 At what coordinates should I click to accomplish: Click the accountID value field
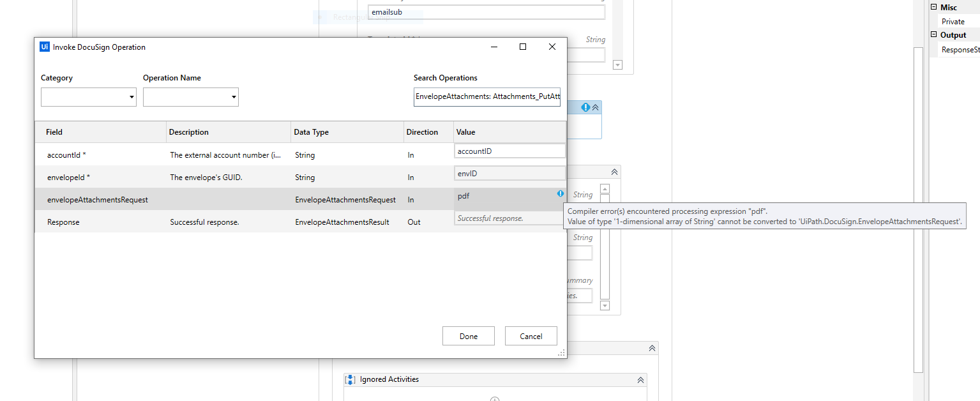509,151
